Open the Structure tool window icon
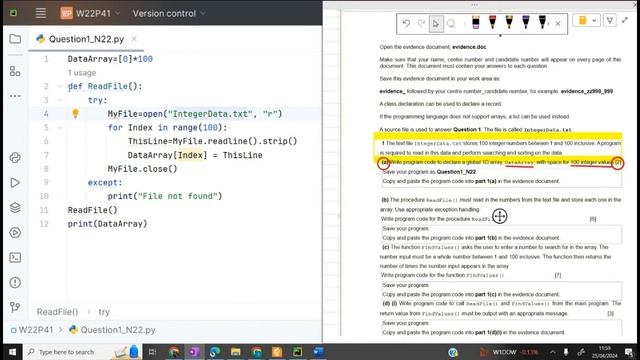This screenshot has height=360, width=640. coord(15,71)
